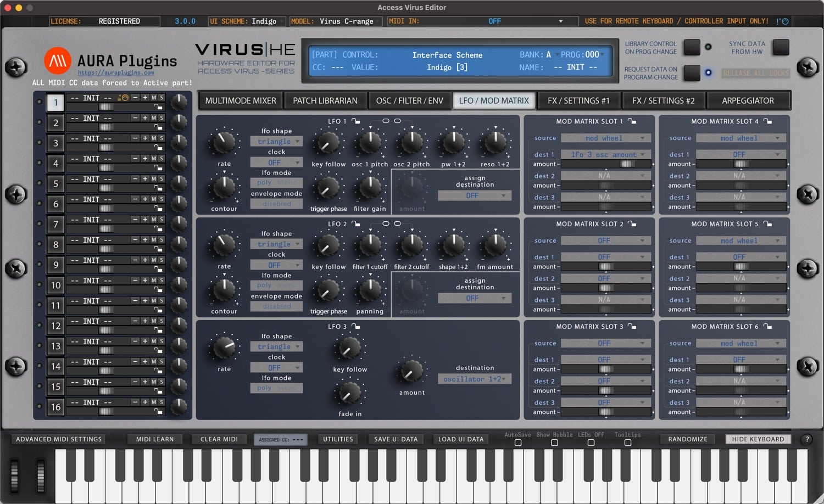The image size is (824, 504).
Task: Open Mod Matrix Slot 2 source dropdown
Action: click(x=605, y=241)
